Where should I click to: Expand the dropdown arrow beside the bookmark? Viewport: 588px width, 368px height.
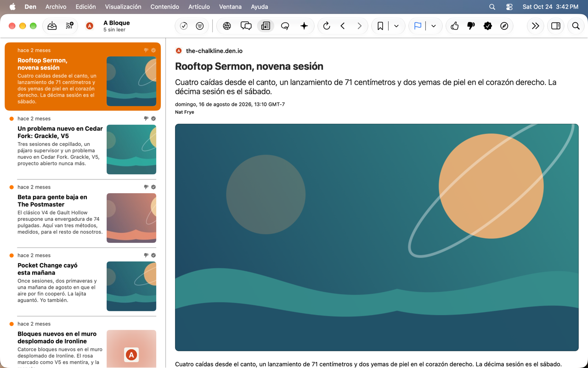[396, 26]
